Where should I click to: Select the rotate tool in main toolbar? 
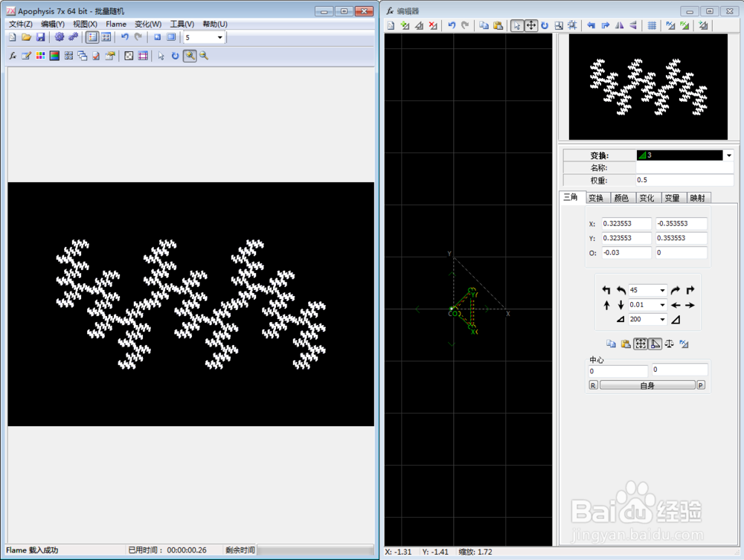point(175,56)
